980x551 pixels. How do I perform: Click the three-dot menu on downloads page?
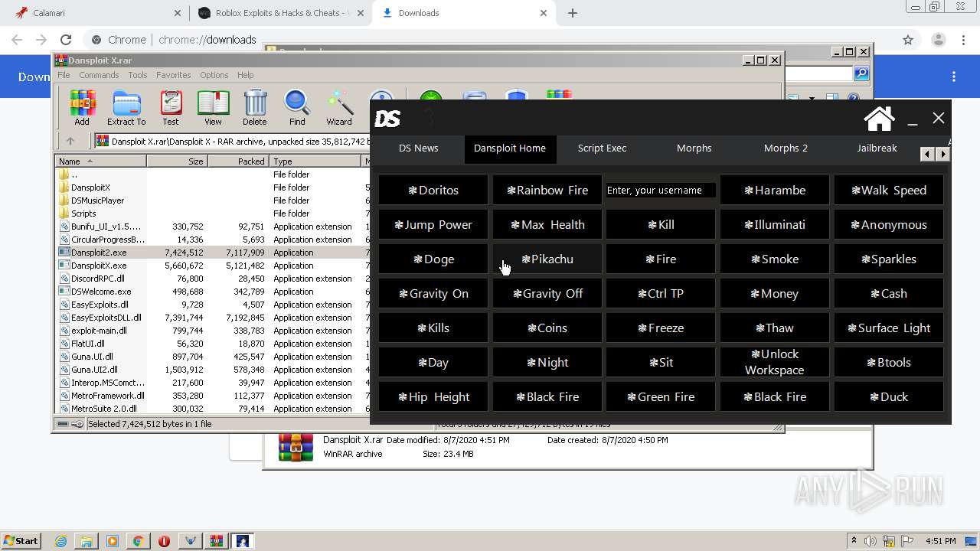pyautogui.click(x=954, y=77)
